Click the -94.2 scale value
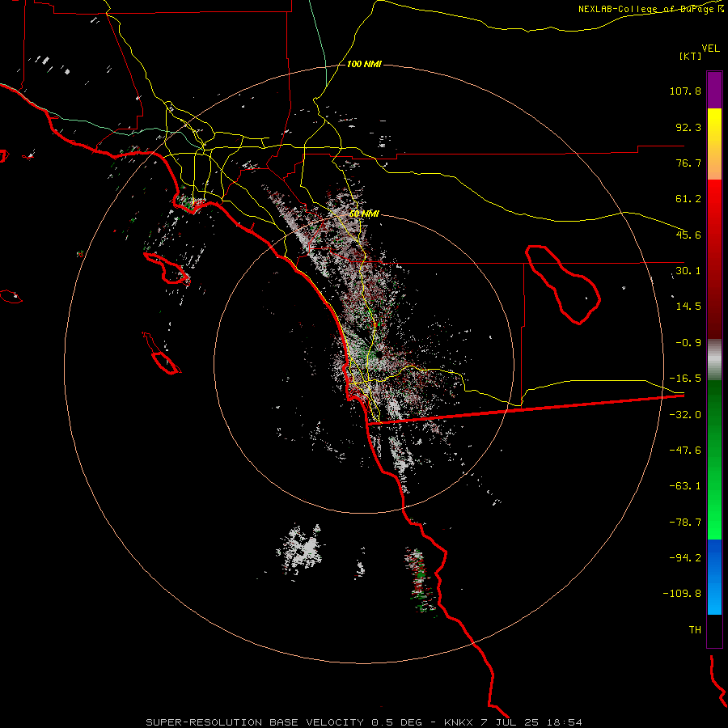 point(685,557)
